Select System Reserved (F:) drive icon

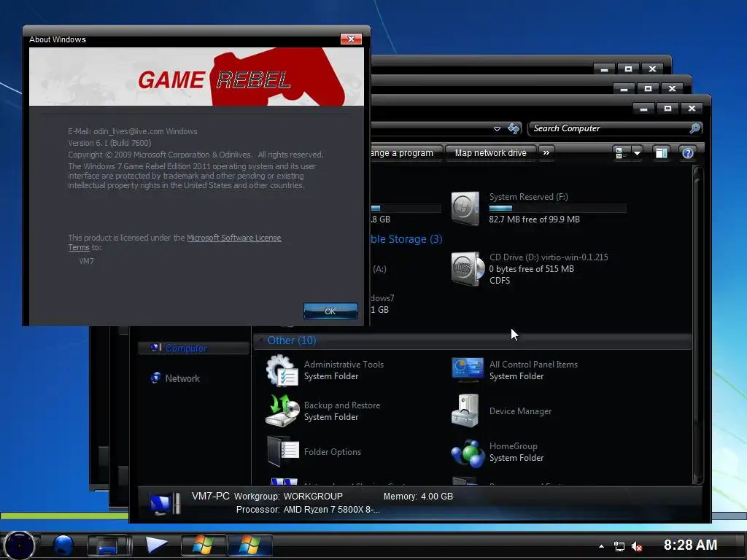(x=465, y=208)
